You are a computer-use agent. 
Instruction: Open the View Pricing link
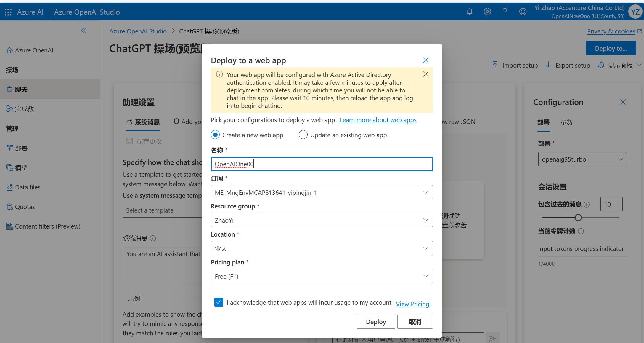(412, 304)
